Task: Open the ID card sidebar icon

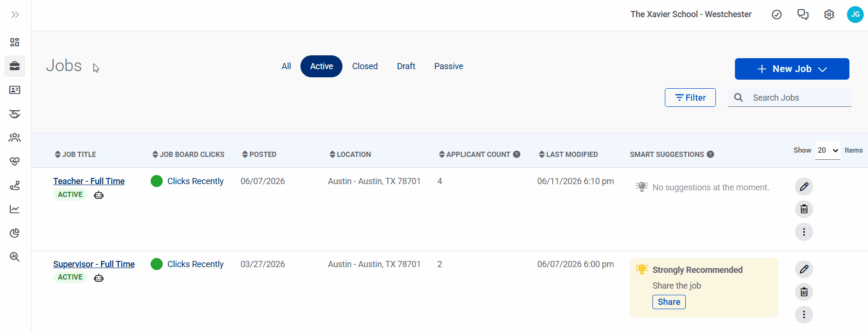Action: pyautogui.click(x=15, y=90)
